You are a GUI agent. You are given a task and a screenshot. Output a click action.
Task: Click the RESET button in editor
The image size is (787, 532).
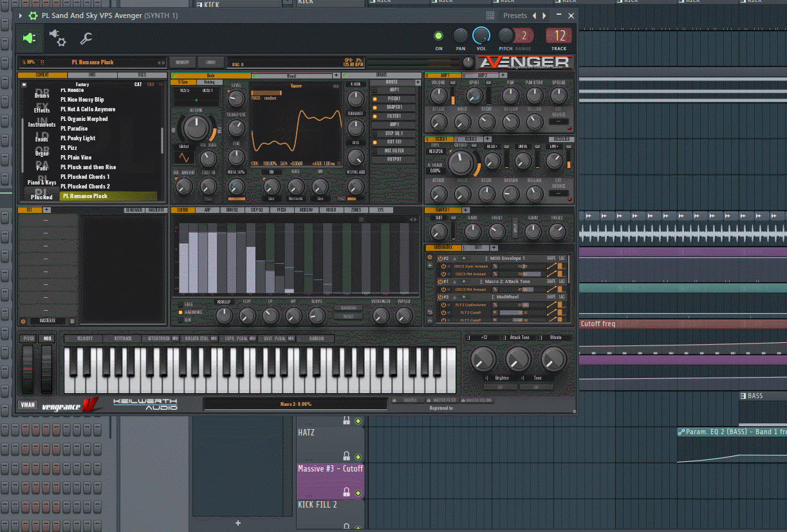click(x=348, y=316)
